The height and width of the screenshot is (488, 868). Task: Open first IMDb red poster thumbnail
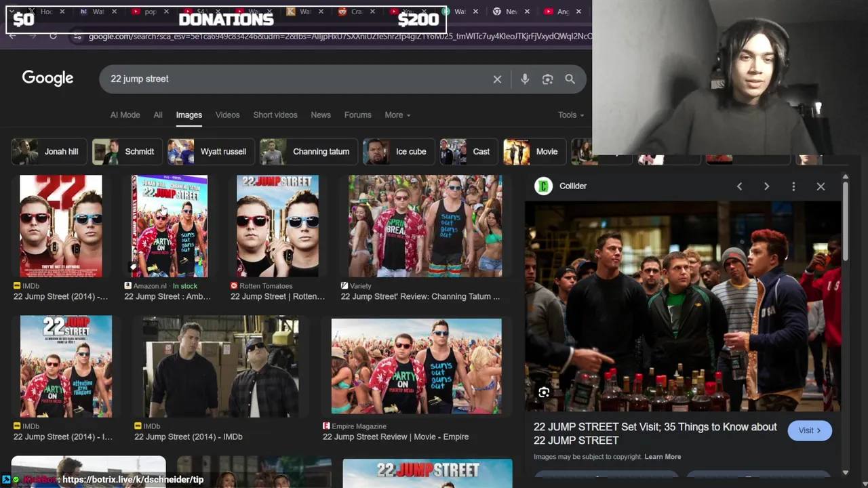click(x=61, y=226)
